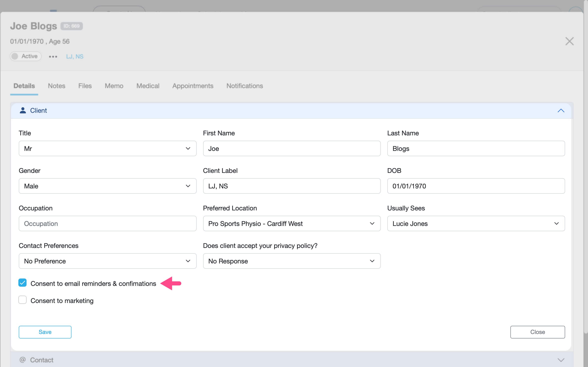The height and width of the screenshot is (367, 588).
Task: Open the Contact Preferences dropdown
Action: (x=188, y=261)
